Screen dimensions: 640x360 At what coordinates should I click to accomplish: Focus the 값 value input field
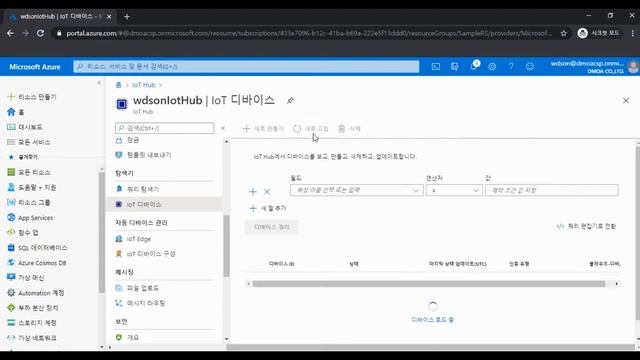point(552,190)
